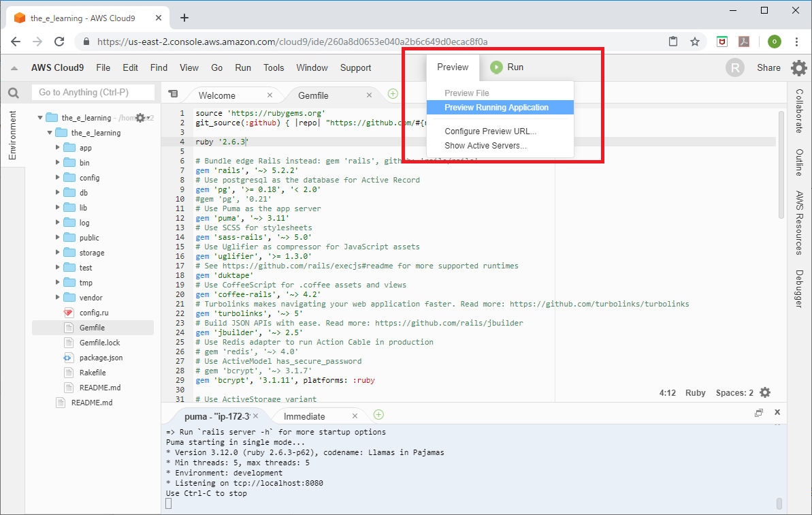Expand the db folder
Viewport: 812px width, 515px height.
[x=57, y=192]
